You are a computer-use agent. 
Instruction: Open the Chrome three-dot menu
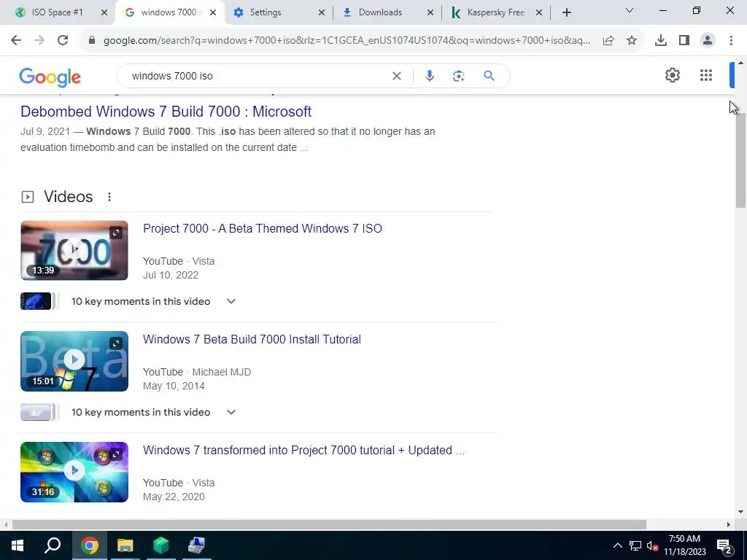click(731, 41)
